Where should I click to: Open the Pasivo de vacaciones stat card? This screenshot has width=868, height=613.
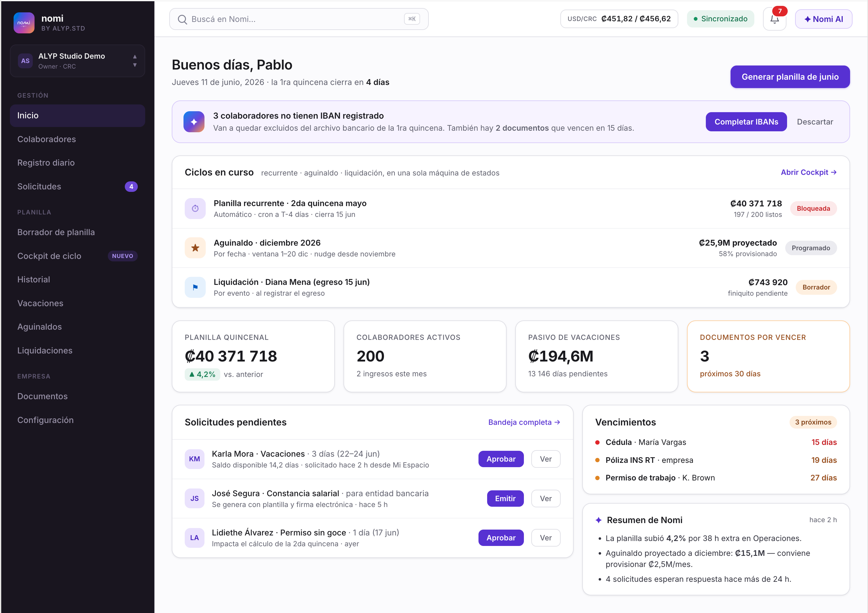pyautogui.click(x=596, y=356)
